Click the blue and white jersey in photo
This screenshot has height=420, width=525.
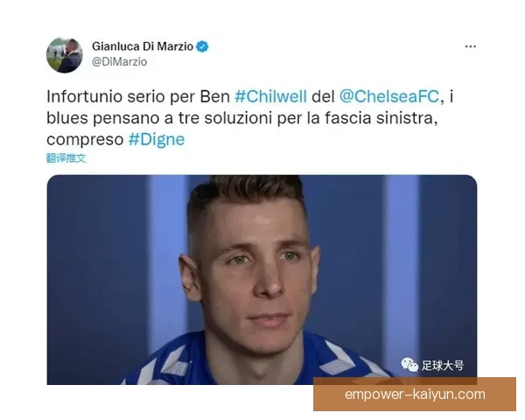[258, 361]
